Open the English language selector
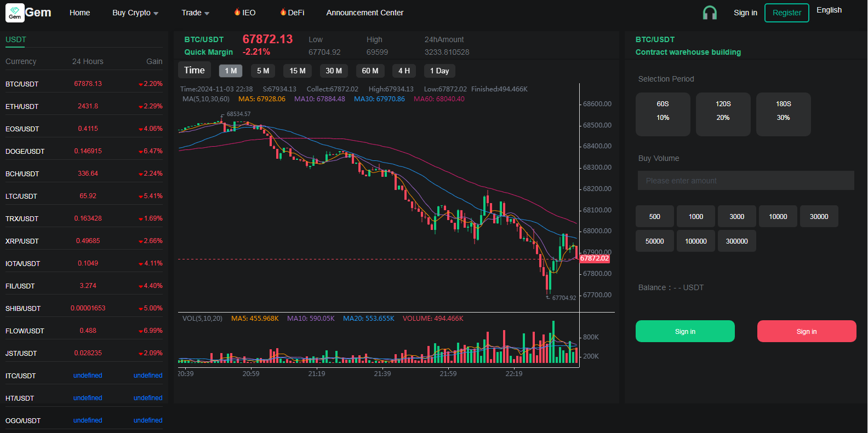 (x=829, y=10)
